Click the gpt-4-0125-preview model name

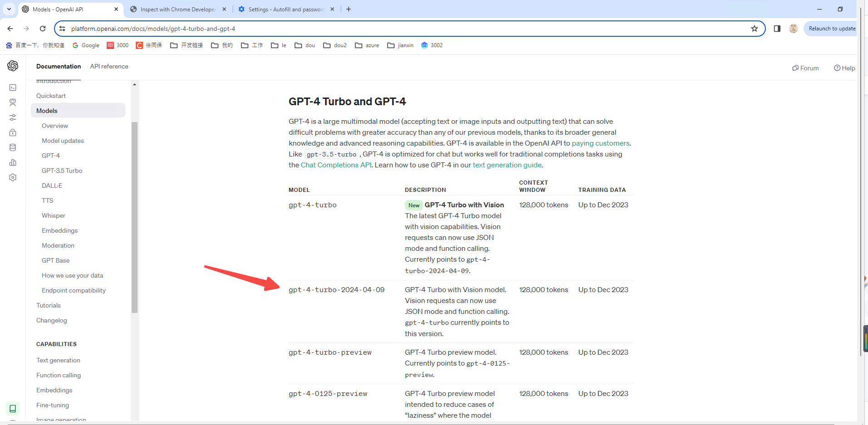[328, 394]
